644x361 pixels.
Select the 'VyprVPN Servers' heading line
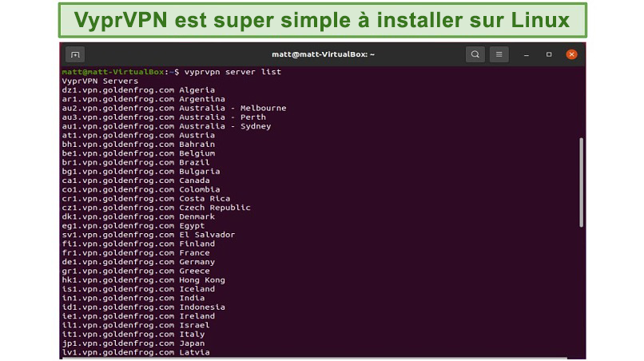[100, 81]
